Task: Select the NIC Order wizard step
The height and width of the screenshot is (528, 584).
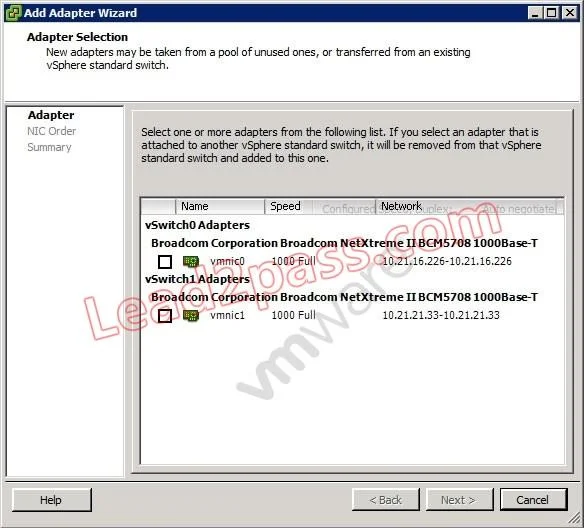Action: pos(51,131)
